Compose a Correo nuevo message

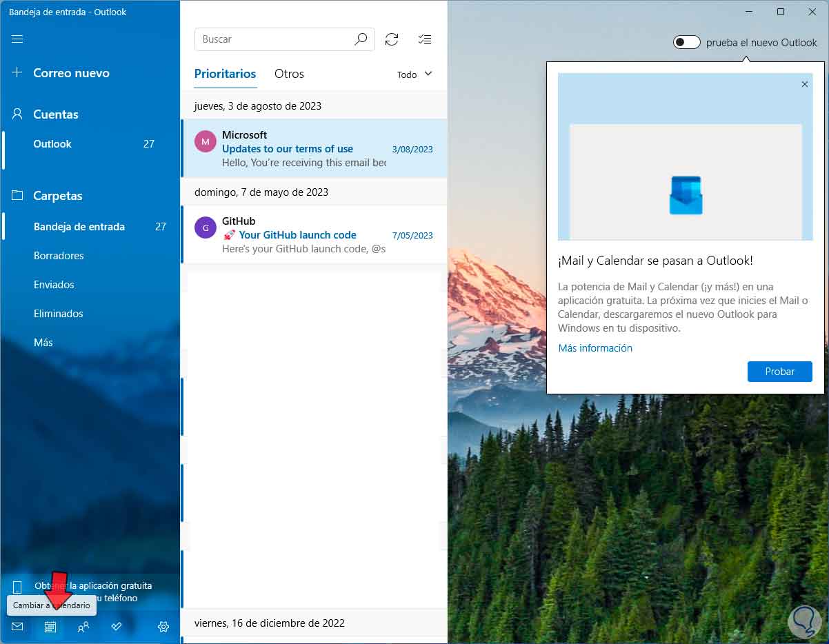[x=71, y=73]
